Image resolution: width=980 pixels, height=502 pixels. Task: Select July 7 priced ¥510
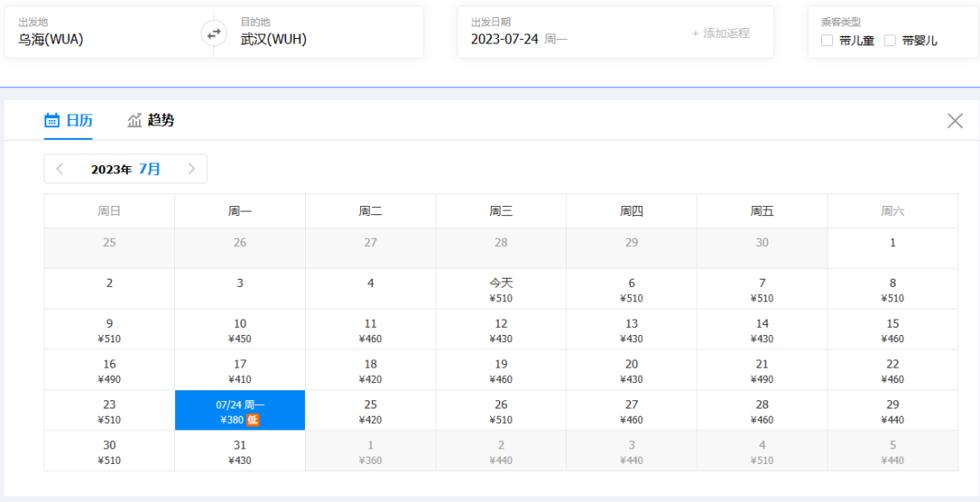click(762, 289)
